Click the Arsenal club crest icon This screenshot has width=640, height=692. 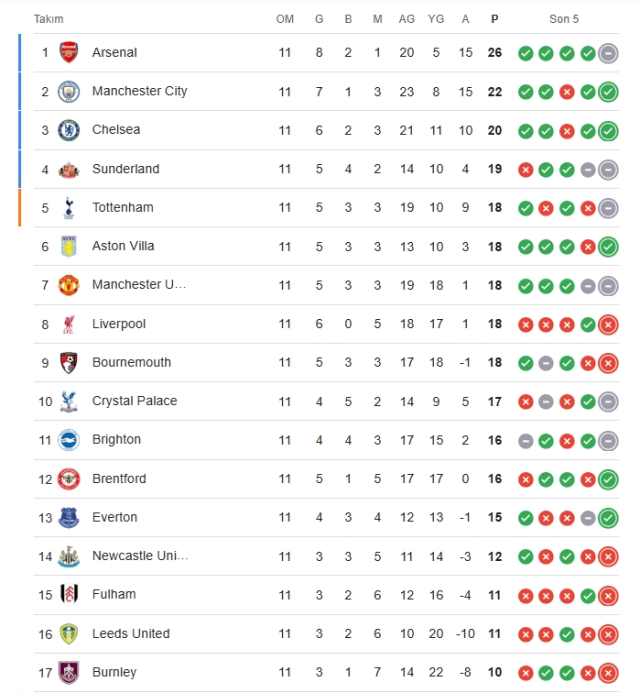pyautogui.click(x=68, y=52)
